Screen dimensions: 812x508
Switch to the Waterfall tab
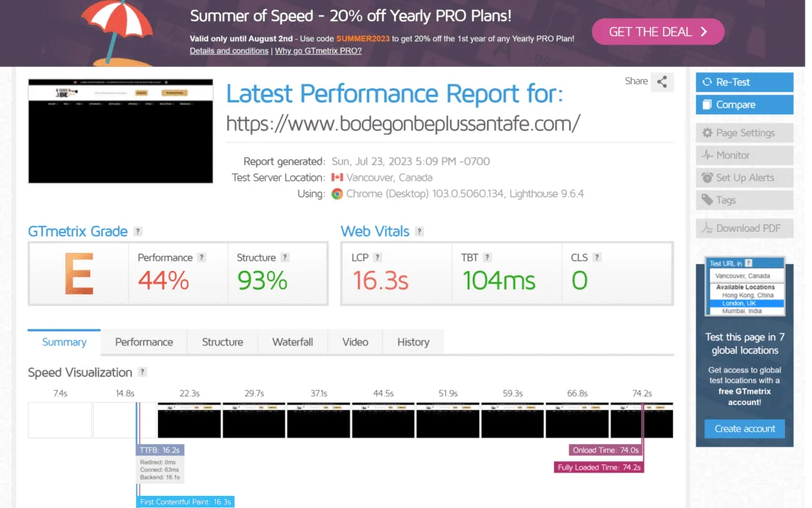tap(292, 342)
